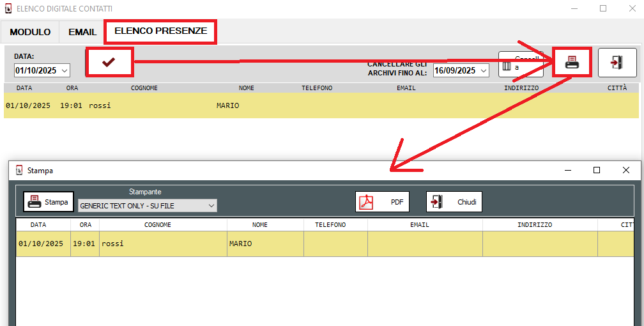Click the Stampa dialog title bar icon

pyautogui.click(x=19, y=171)
